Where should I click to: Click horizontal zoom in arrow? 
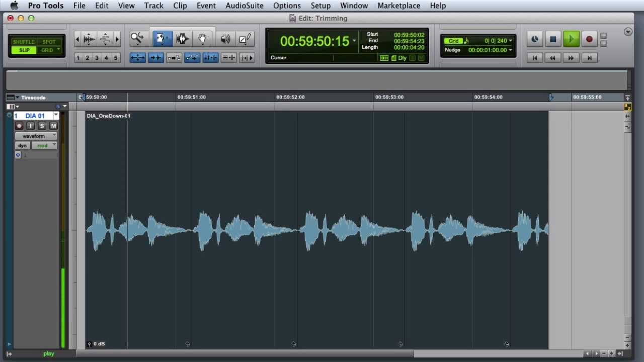[117, 39]
